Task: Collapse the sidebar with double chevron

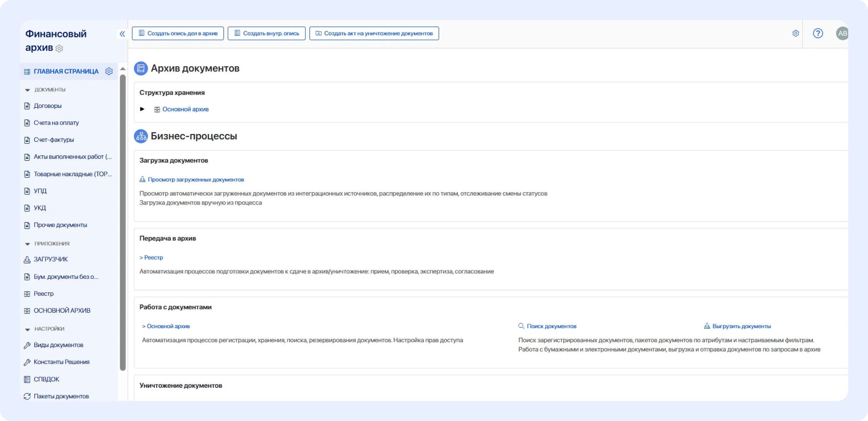Action: coord(122,34)
